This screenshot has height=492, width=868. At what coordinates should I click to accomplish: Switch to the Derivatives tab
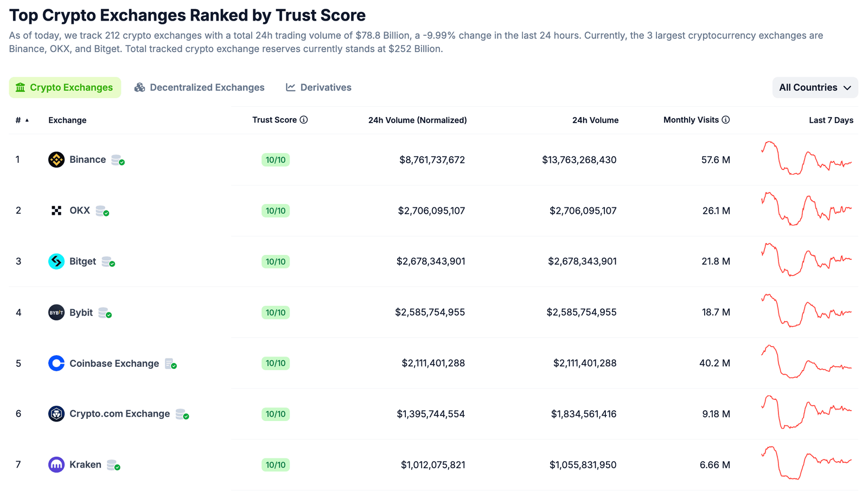click(x=319, y=87)
